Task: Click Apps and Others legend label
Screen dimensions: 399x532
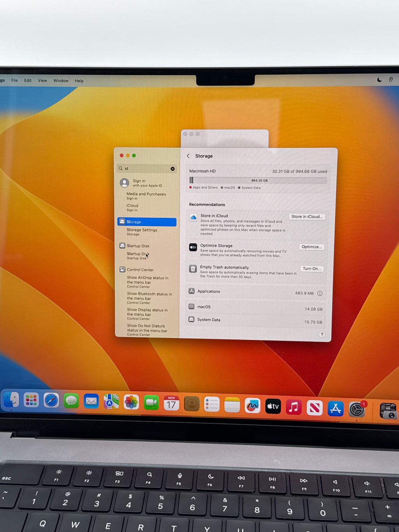Action: pos(205,187)
